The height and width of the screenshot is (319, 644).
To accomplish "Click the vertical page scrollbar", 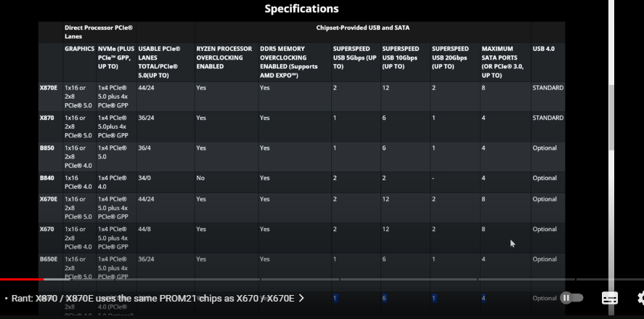I will [611, 116].
